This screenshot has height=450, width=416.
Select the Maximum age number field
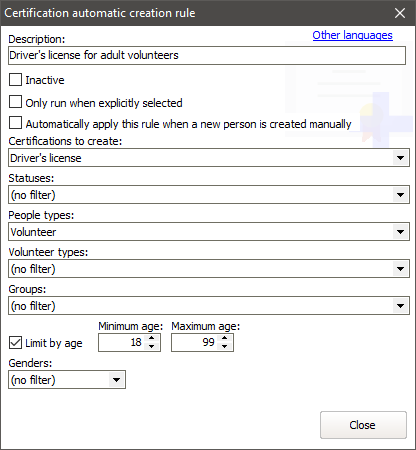pyautogui.click(x=195, y=342)
